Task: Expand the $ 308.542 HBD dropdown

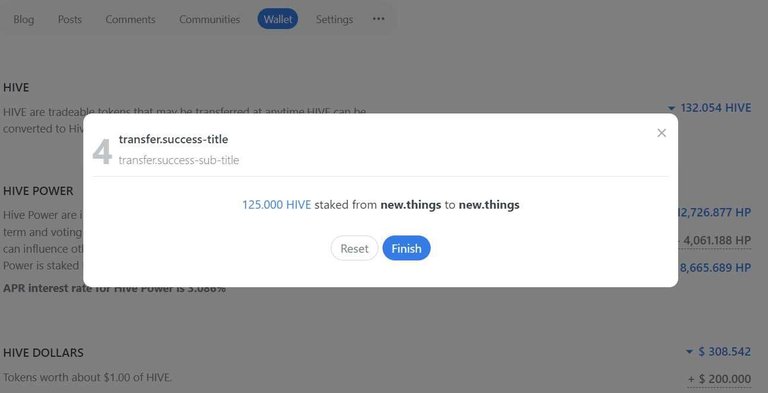Action: pos(718,352)
